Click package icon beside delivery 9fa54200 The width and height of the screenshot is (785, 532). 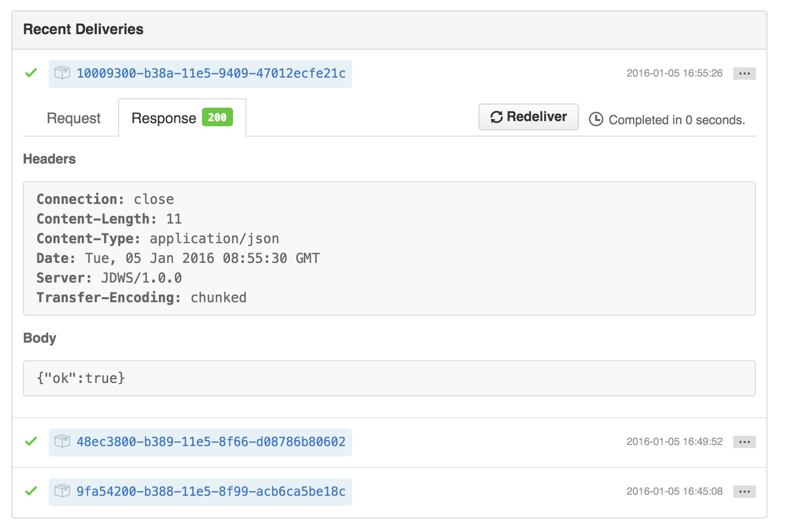pos(62,491)
